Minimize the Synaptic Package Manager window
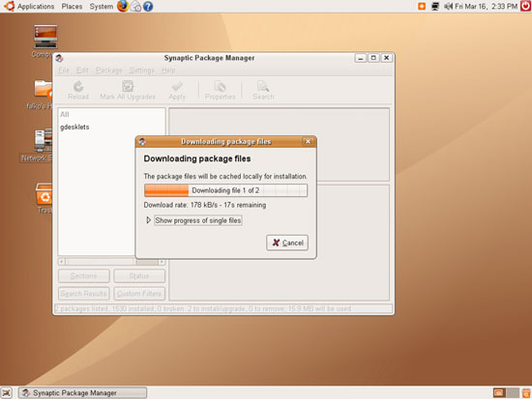 (361, 58)
